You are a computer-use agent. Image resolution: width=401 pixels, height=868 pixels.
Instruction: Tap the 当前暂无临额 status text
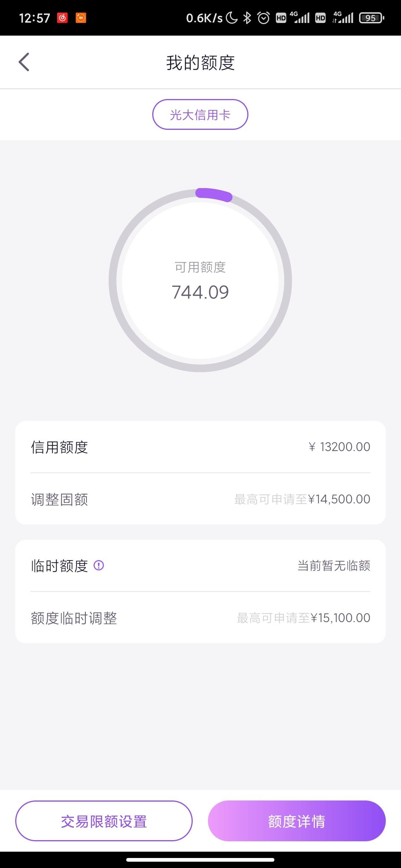(x=334, y=566)
